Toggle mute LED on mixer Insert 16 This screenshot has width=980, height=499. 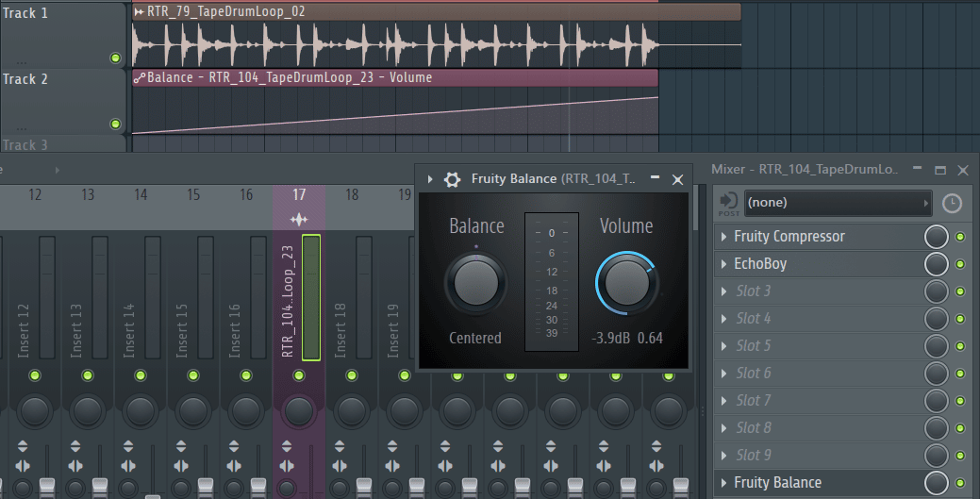246,375
